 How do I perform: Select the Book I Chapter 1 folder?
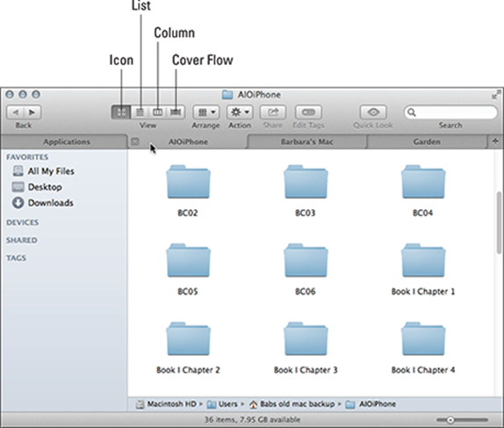[423, 270]
